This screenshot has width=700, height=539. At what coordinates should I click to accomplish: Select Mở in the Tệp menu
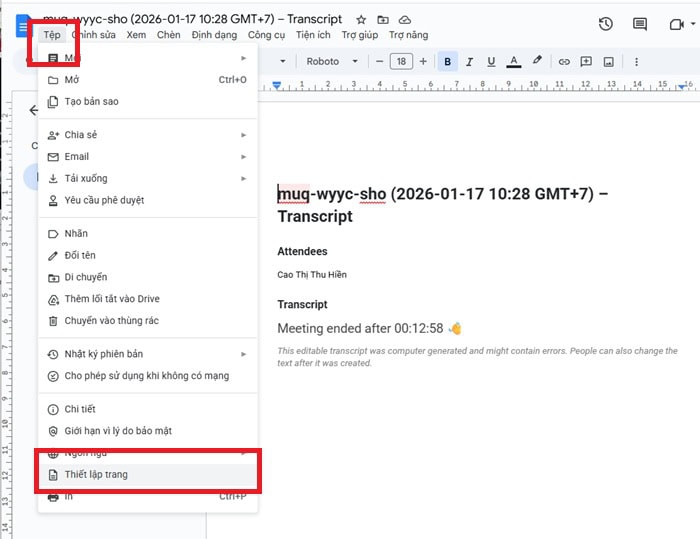(147, 79)
